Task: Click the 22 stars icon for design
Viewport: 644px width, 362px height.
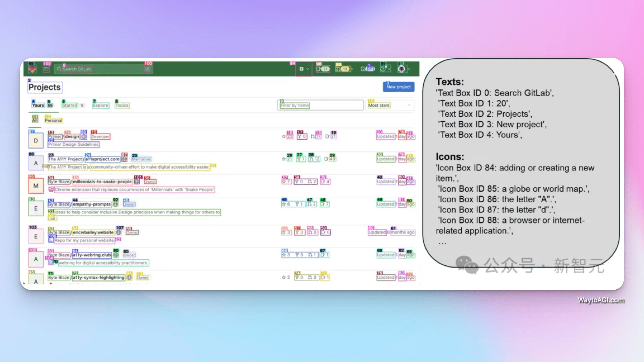Action: [x=287, y=137]
